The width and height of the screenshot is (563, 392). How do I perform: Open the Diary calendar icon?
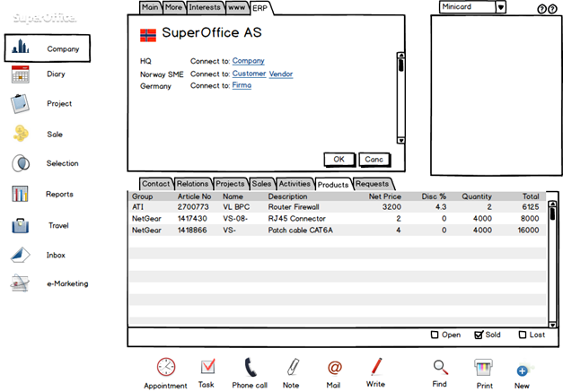tap(20, 74)
